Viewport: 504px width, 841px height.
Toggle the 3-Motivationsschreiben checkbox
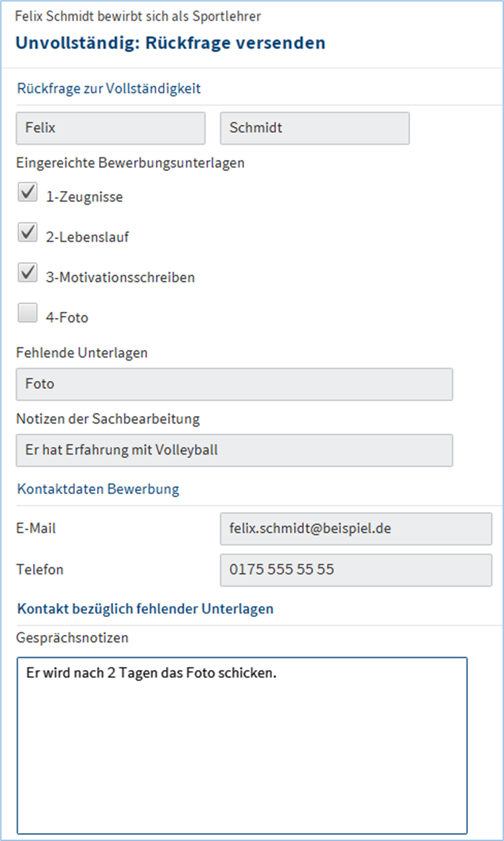coord(27,274)
